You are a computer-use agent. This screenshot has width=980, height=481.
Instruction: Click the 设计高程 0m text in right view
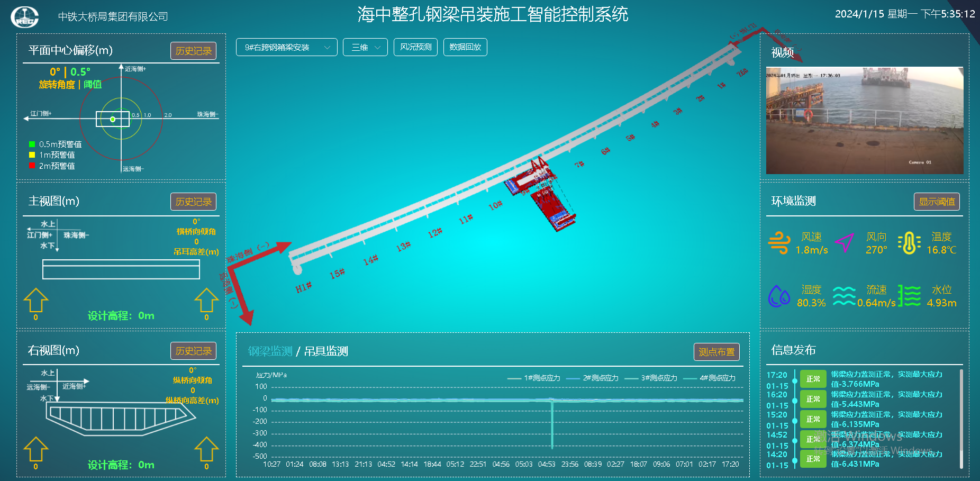(x=121, y=465)
